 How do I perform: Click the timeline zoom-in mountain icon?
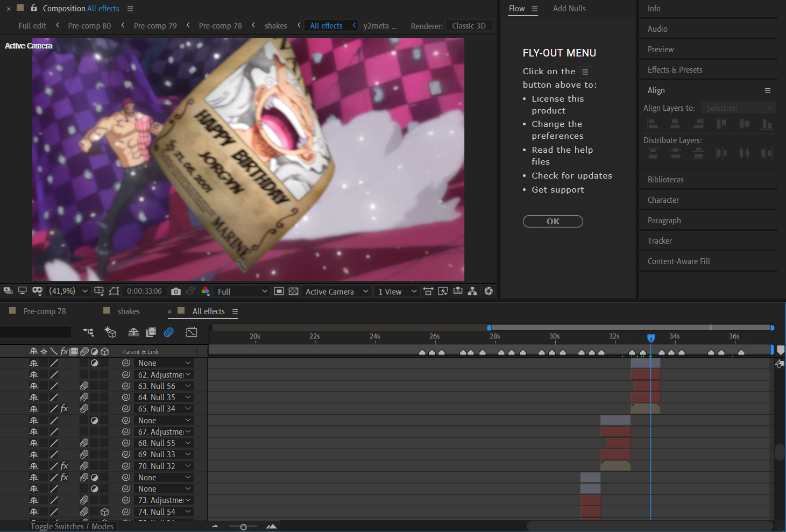[x=272, y=527]
